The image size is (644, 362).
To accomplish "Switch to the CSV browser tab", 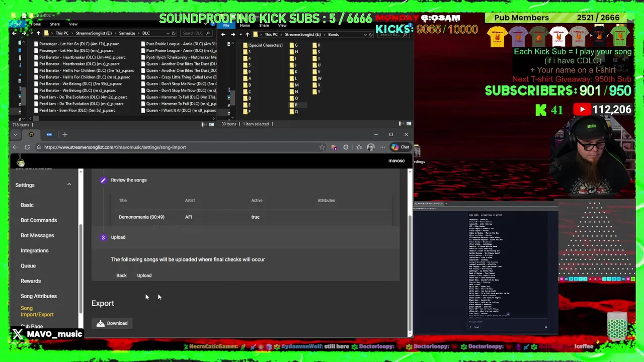I will pyautogui.click(x=49, y=134).
